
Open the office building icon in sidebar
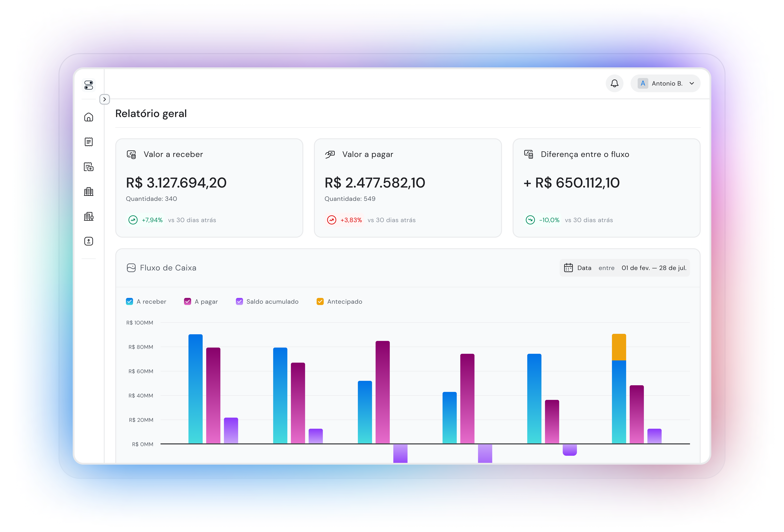89,192
